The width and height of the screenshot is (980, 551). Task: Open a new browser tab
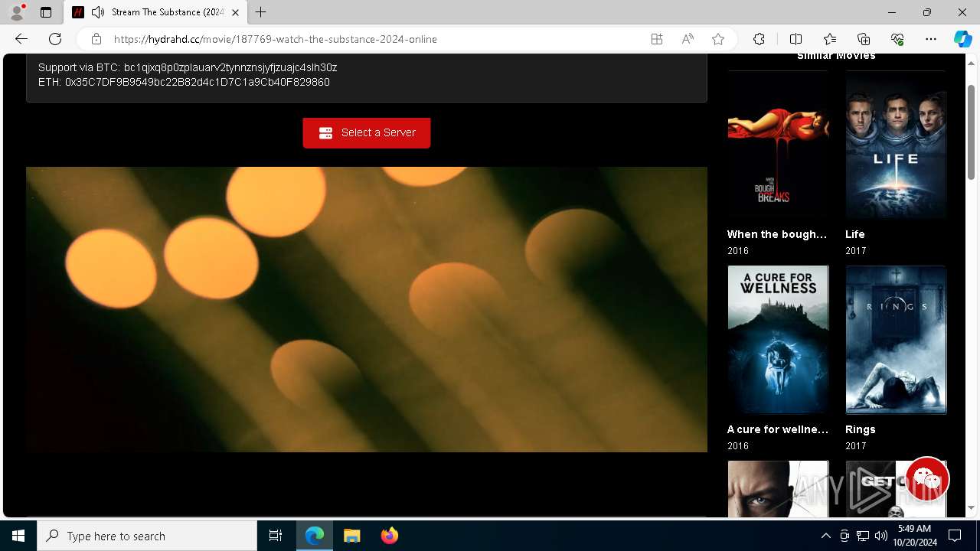point(260,12)
